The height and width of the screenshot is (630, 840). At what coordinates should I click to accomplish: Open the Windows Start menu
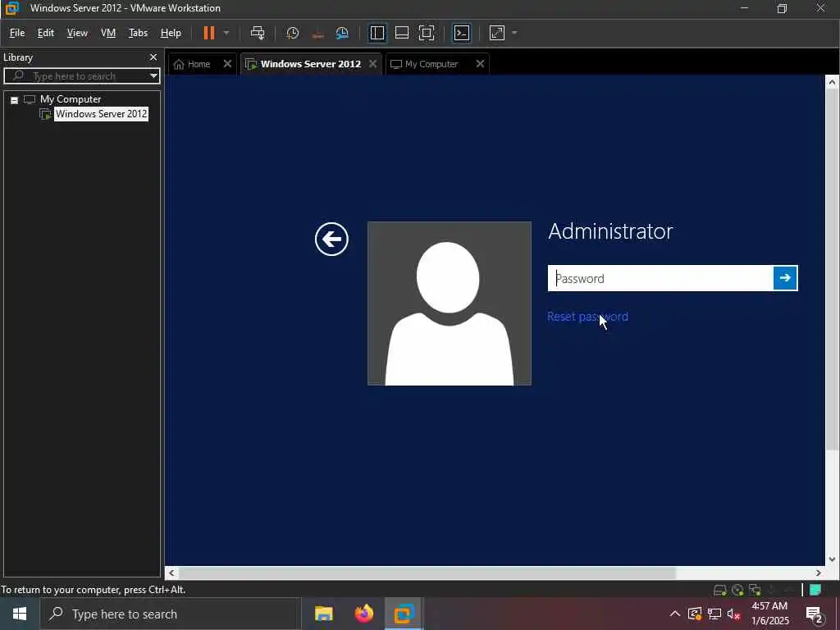tap(20, 614)
